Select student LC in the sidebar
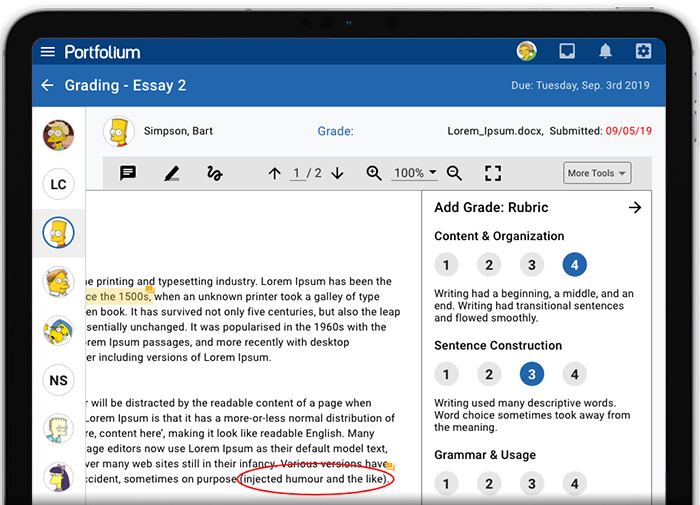The image size is (700, 505). (x=58, y=184)
